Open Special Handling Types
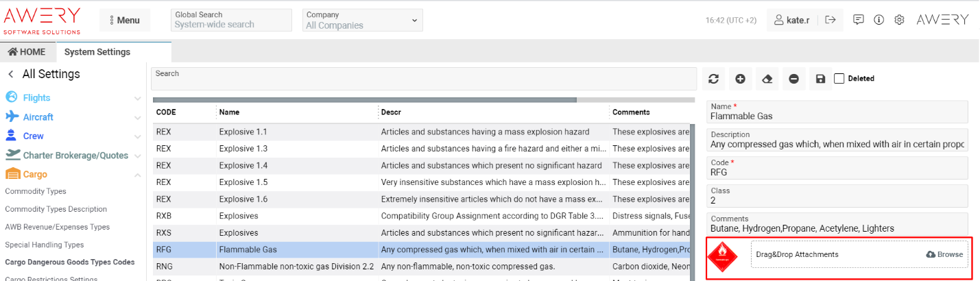The image size is (980, 281). (45, 245)
